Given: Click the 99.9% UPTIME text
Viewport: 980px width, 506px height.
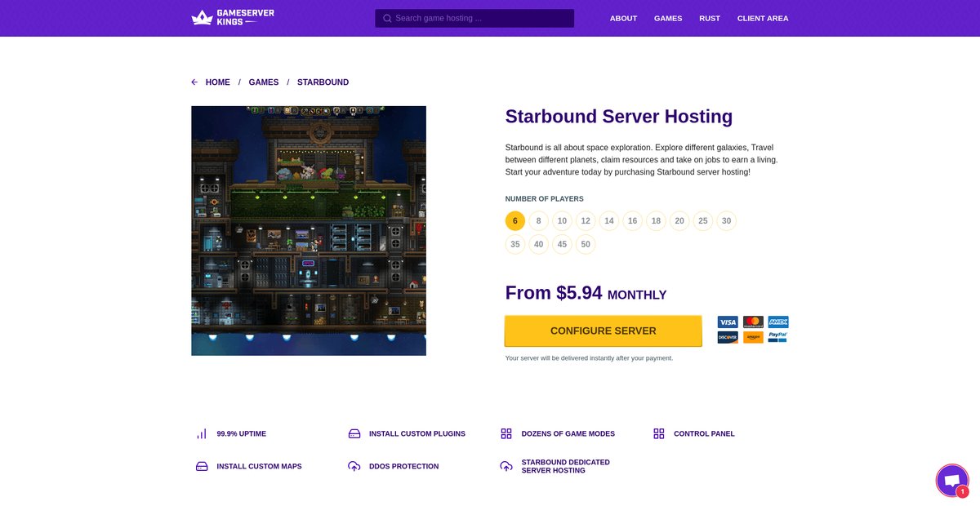Looking at the screenshot, I should pos(242,433).
